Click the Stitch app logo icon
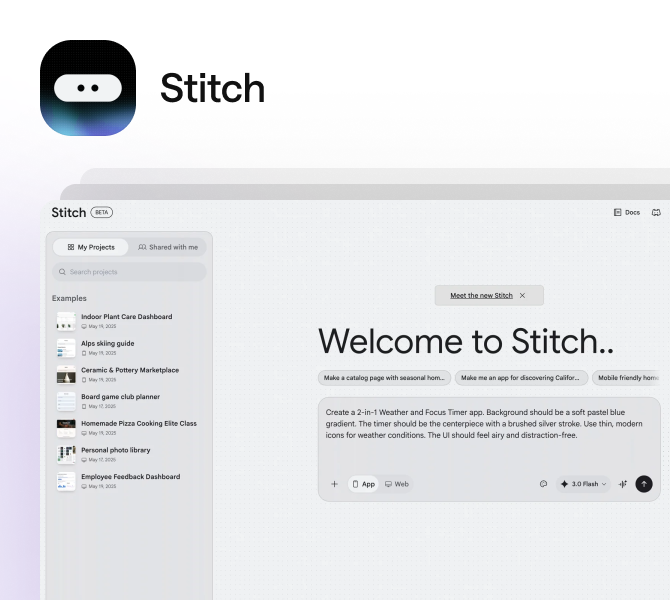Screen dimensions: 670x600 click(x=88, y=88)
